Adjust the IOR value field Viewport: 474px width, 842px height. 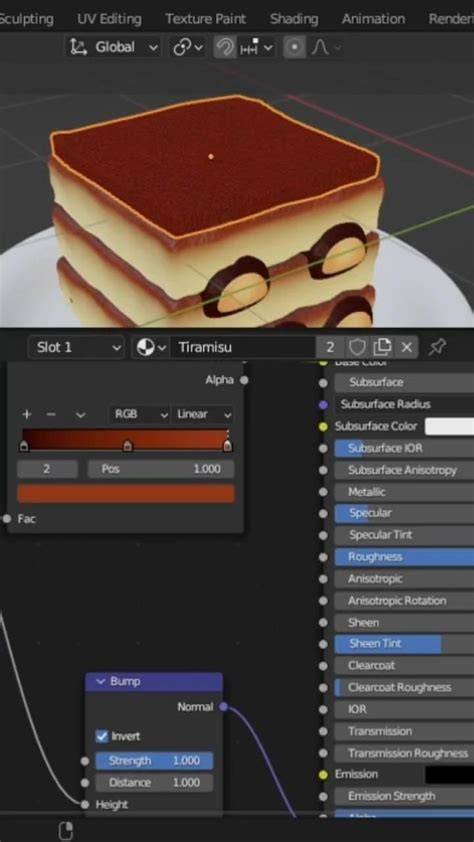click(404, 709)
